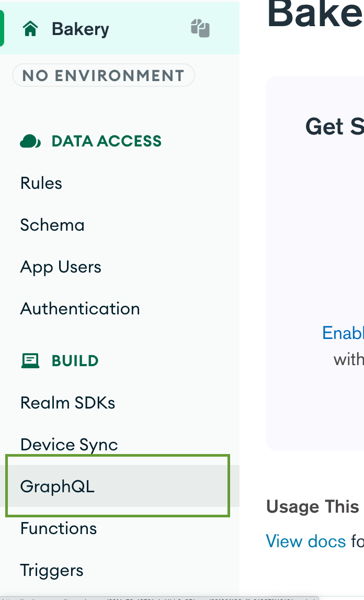Screen dimensions: 364x600
Task: Click the Bakery app name
Action: click(79, 29)
